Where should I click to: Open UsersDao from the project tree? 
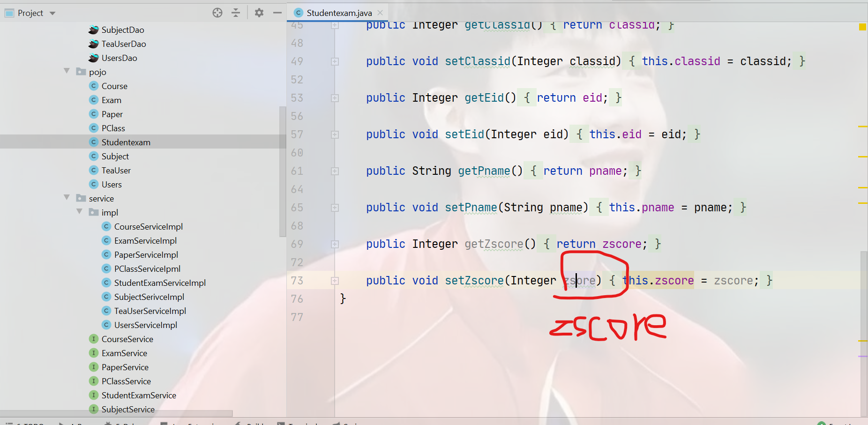coord(120,58)
